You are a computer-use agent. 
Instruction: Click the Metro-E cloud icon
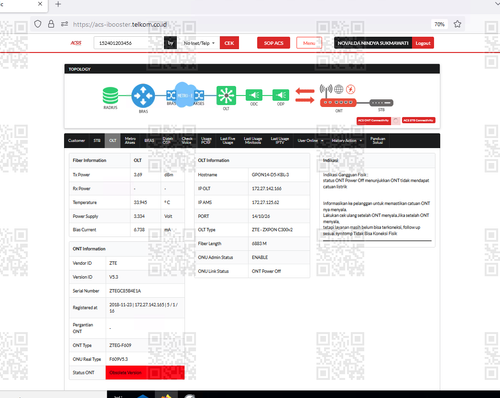(185, 95)
